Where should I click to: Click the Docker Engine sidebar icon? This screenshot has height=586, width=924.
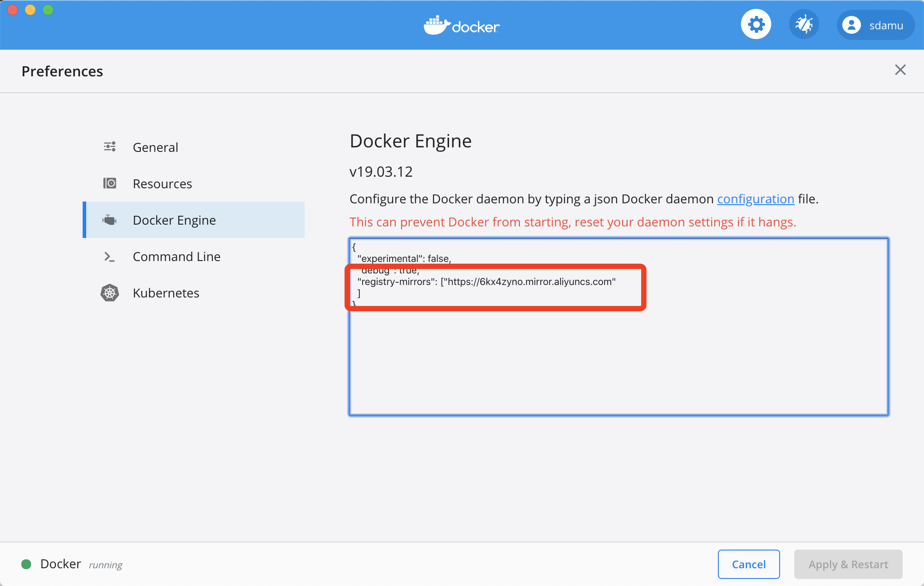pos(110,220)
